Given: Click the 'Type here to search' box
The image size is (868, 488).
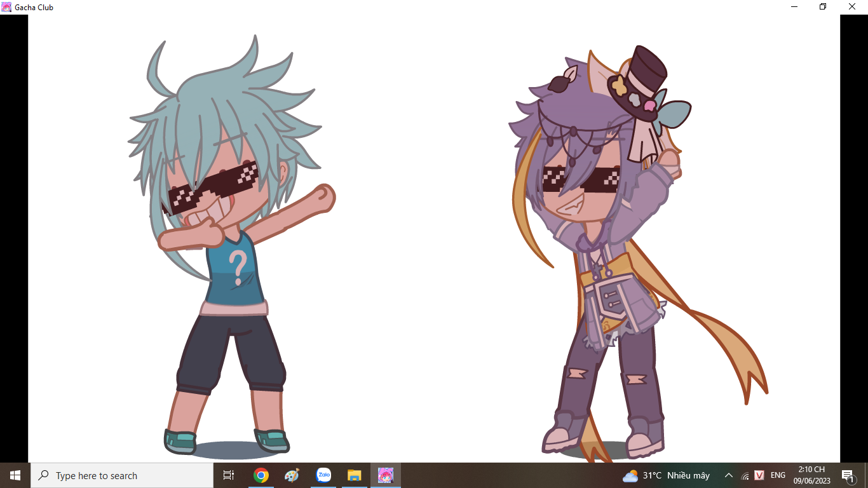Looking at the screenshot, I should tap(122, 475).
